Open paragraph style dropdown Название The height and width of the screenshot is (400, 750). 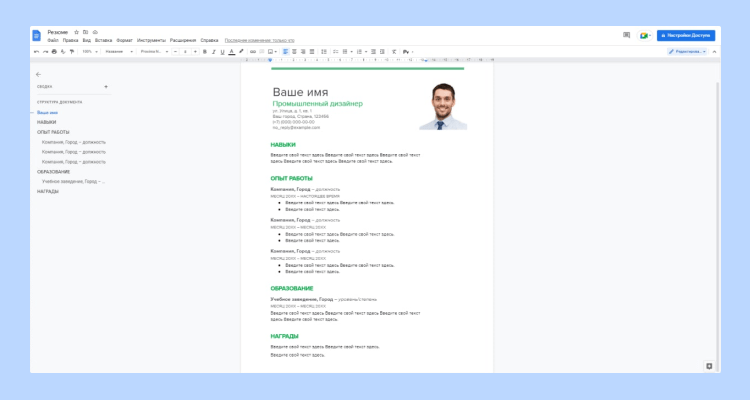[119, 52]
